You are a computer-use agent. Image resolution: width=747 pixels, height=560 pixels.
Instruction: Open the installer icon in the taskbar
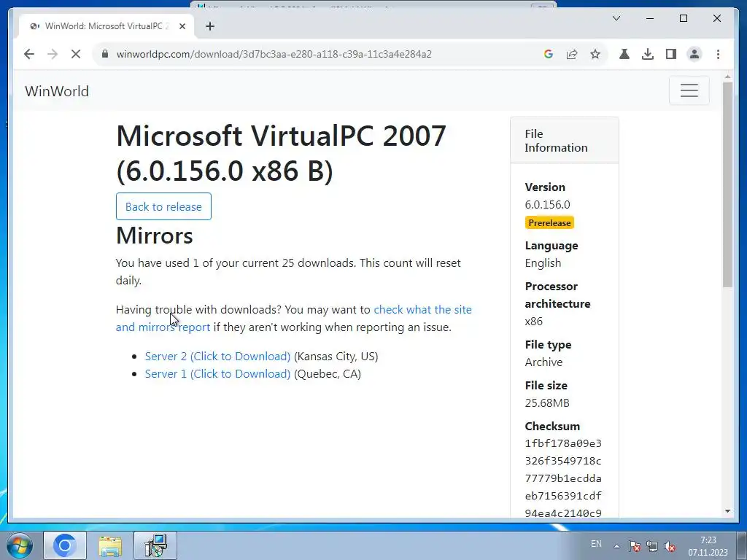coord(155,545)
